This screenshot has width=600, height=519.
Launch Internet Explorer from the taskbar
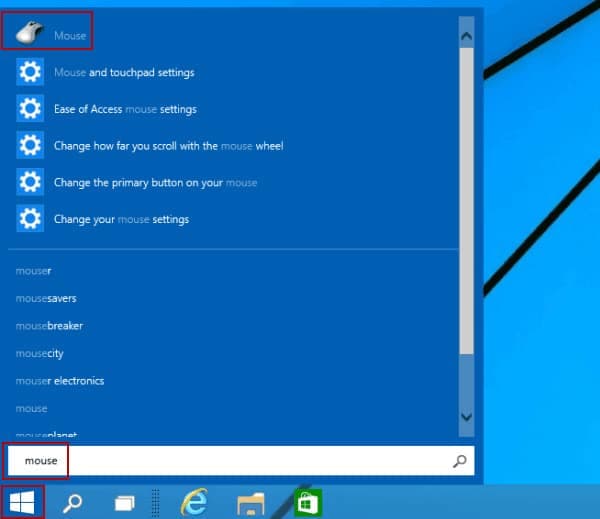click(x=194, y=502)
